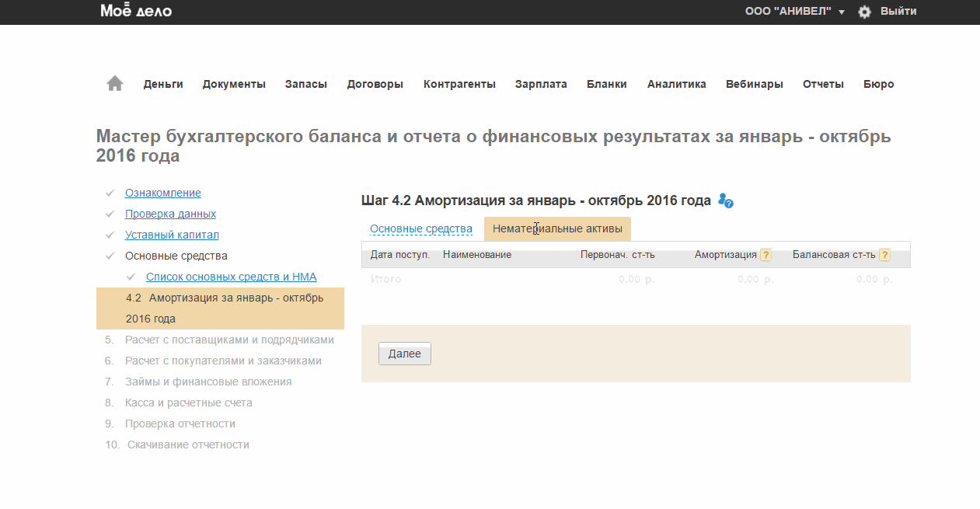Viewport: 980px width, 509px height.
Task: Click step 7 Займы и финансовые вложения
Action: pos(208,382)
